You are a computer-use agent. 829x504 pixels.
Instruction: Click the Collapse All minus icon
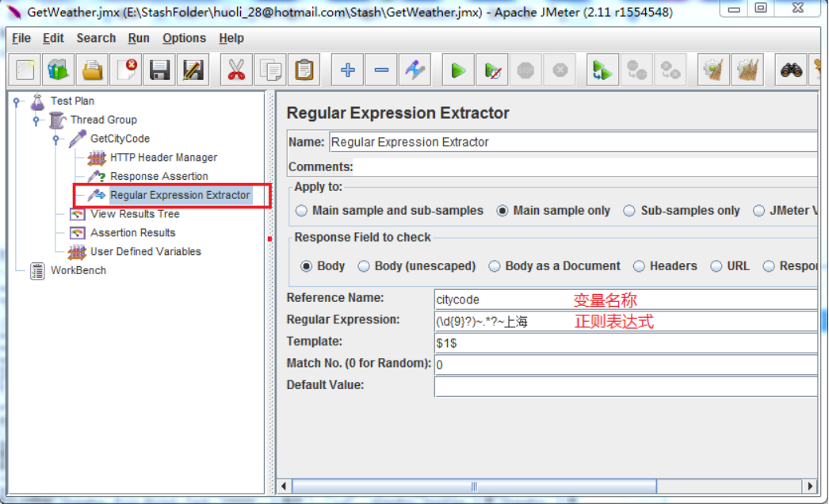click(x=381, y=70)
